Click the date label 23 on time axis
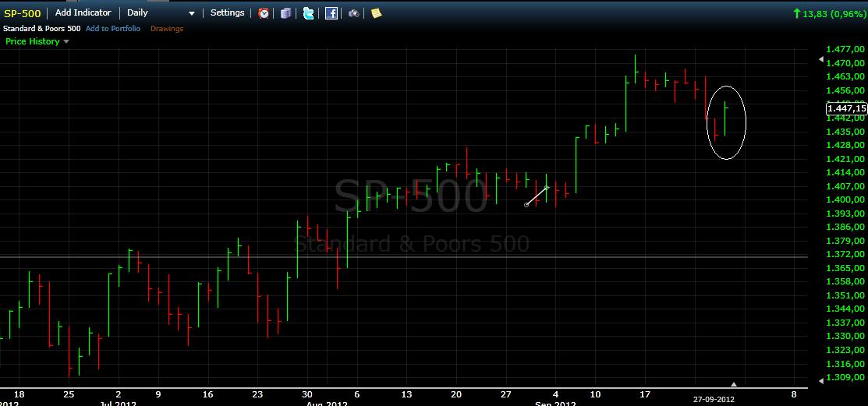Viewport: 868px width, 406px height. point(257,394)
